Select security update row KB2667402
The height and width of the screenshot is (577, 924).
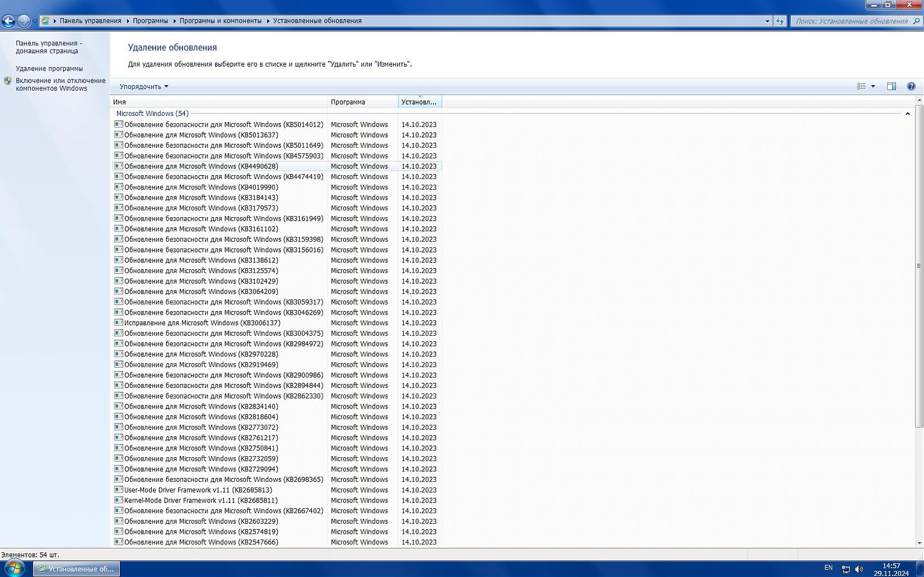click(277, 510)
